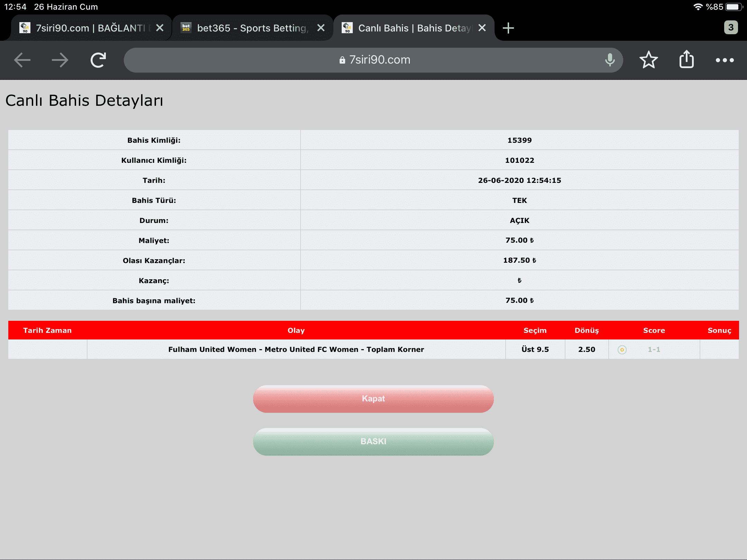Close the 7siri90.com BAĞLANTI tab

click(160, 28)
